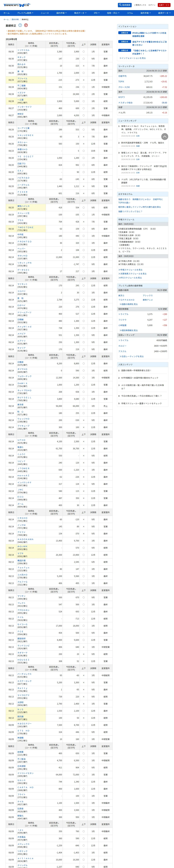174x868 pixels.
Task: Click the blue question mark help icon
Action: point(20,25)
